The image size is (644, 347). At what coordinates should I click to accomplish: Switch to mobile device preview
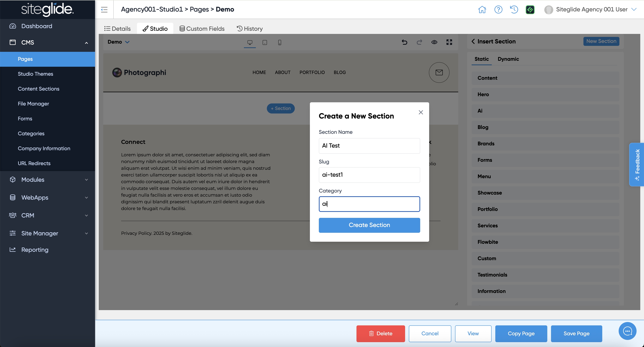coord(280,42)
